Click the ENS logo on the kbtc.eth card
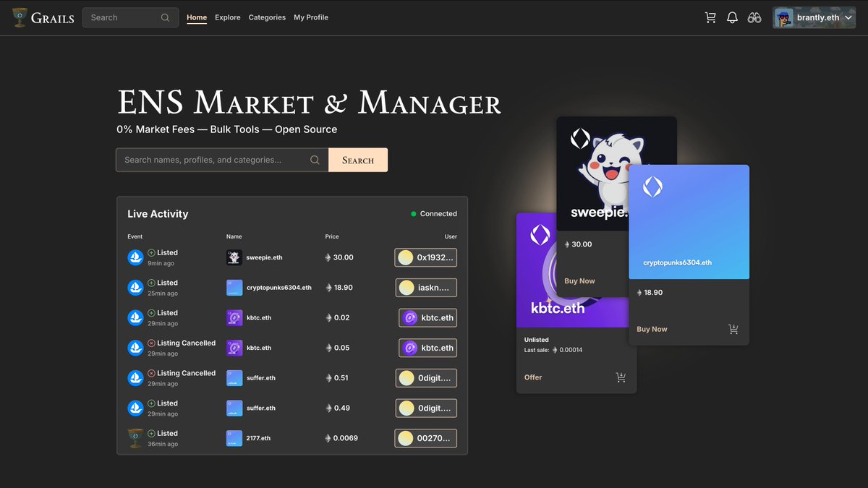Screen dimensions: 868x488 (x=540, y=234)
